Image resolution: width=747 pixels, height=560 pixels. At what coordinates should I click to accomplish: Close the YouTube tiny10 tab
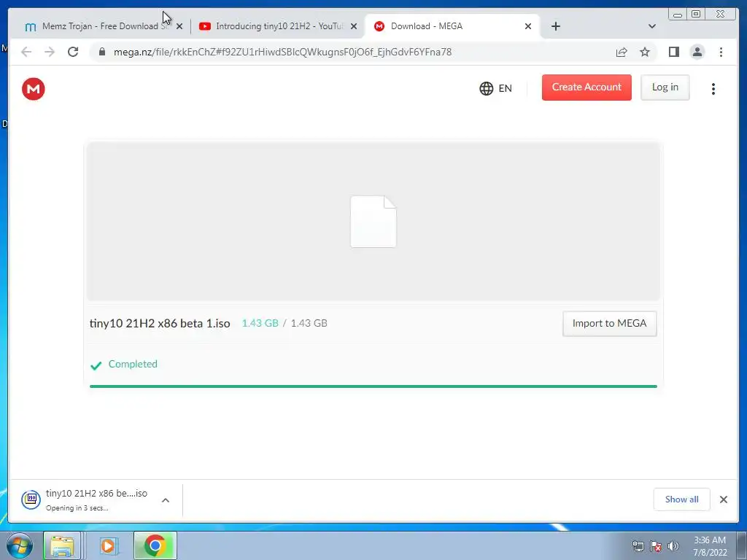[x=354, y=27]
